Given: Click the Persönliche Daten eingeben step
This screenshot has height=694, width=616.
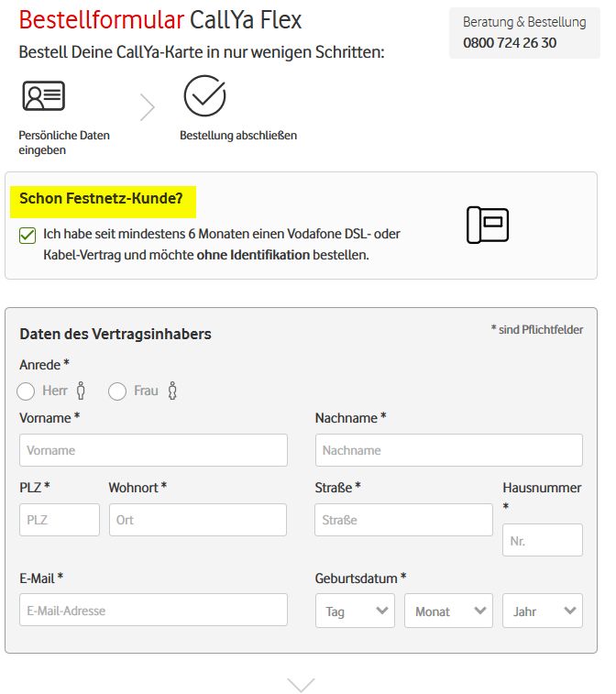Looking at the screenshot, I should pos(63,142).
